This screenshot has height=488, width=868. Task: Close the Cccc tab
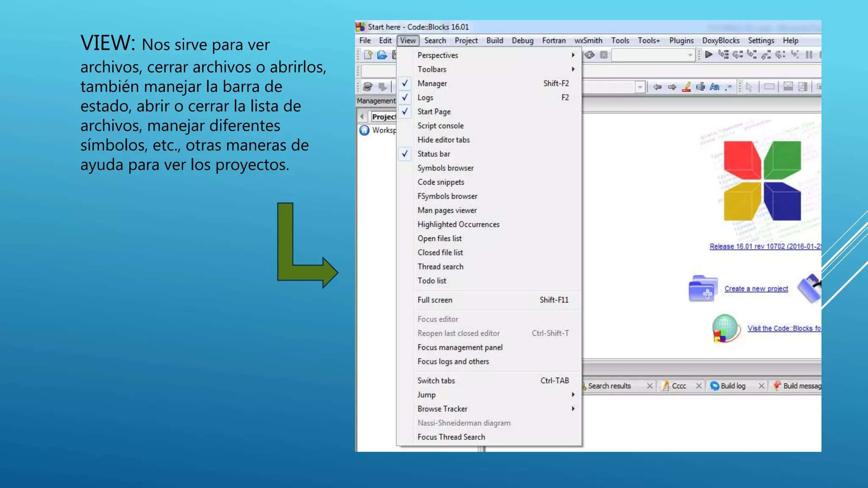pyautogui.click(x=699, y=386)
